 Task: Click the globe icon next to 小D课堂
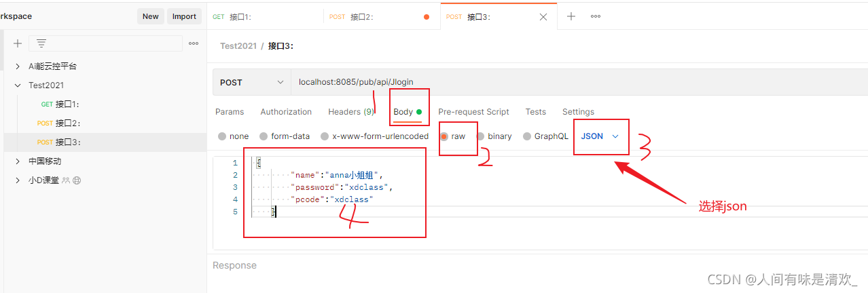click(x=77, y=180)
